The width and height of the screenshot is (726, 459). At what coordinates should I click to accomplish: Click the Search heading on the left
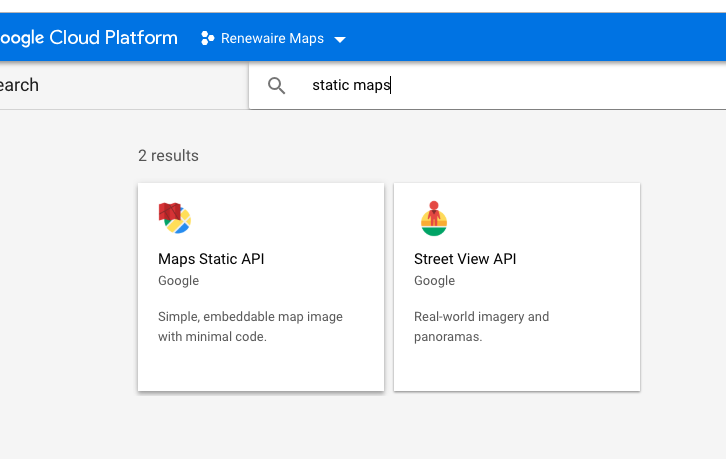[x=19, y=85]
